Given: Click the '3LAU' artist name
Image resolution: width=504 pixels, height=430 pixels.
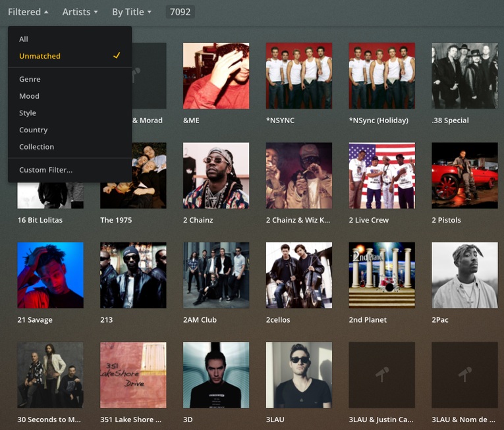Looking at the screenshot, I should (x=275, y=419).
